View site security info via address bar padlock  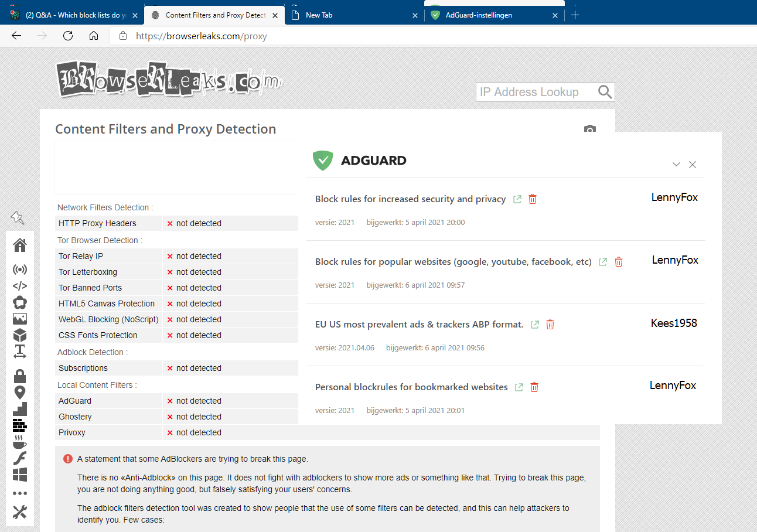coord(123,36)
